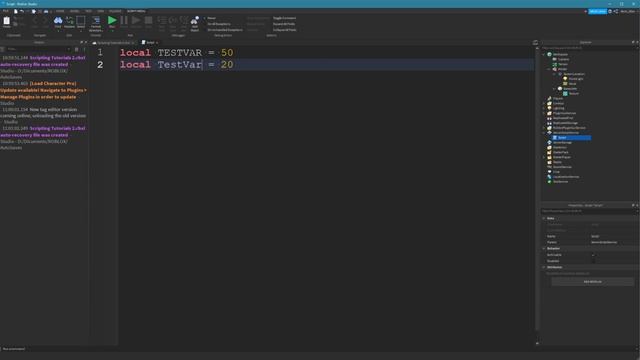Click the Paste clipboard icon
The image size is (640, 360).
[x=7, y=21]
